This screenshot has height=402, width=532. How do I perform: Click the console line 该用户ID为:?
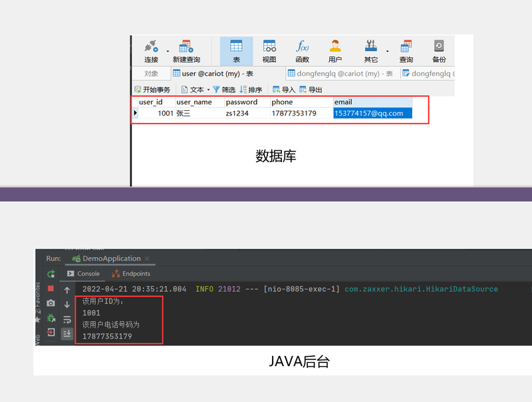(103, 301)
